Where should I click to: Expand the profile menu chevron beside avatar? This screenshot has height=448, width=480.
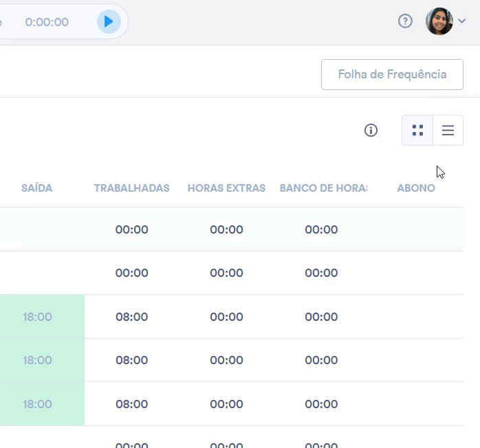(462, 22)
